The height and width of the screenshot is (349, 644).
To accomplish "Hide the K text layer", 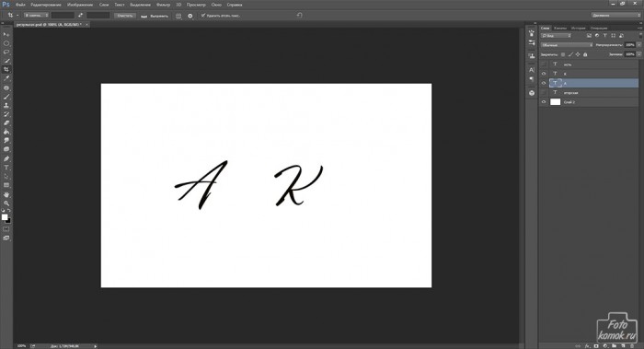I will [x=544, y=74].
